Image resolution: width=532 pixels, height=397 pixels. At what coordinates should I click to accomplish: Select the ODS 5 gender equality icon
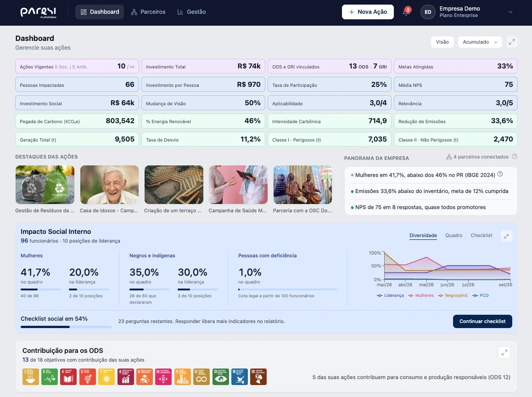click(88, 377)
